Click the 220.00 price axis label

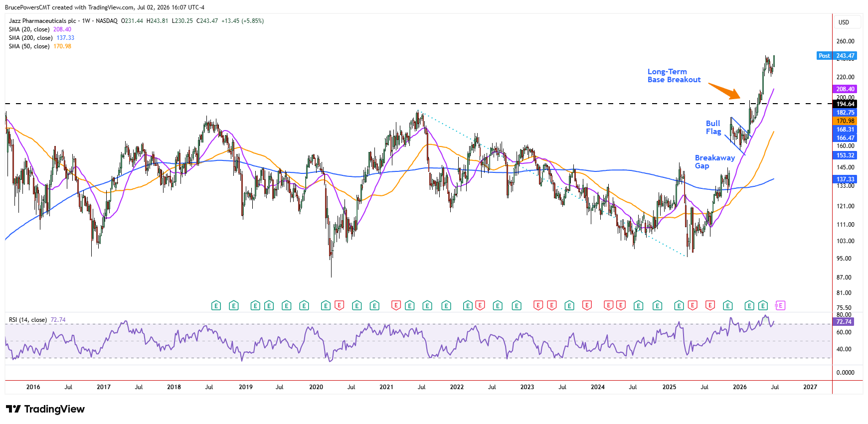[846, 77]
